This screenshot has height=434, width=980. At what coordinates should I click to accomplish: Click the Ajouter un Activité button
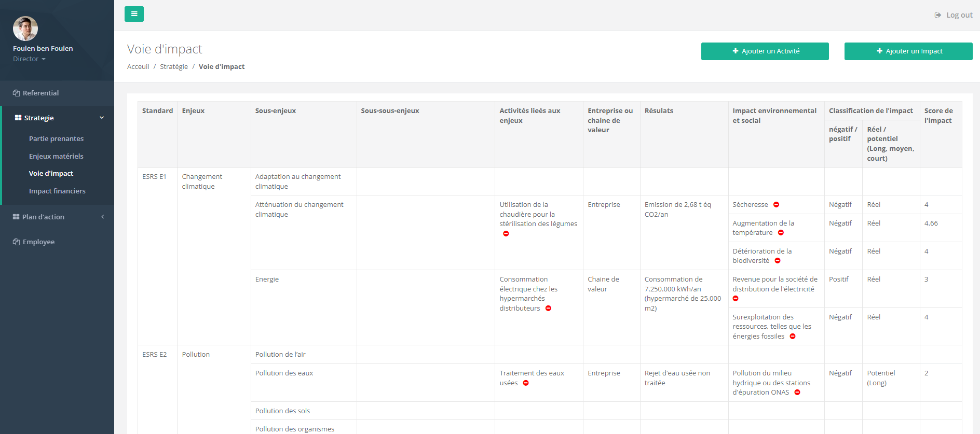[765, 51]
